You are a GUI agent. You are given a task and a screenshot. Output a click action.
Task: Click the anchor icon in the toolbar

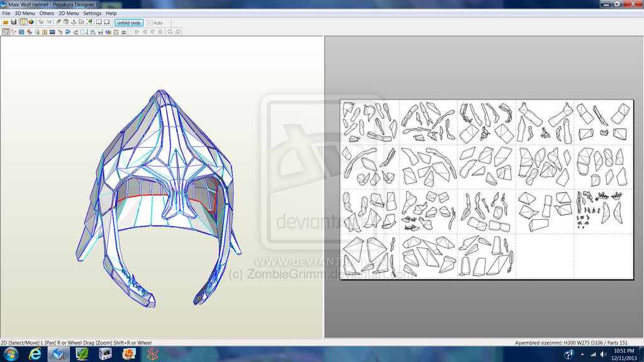[74, 22]
